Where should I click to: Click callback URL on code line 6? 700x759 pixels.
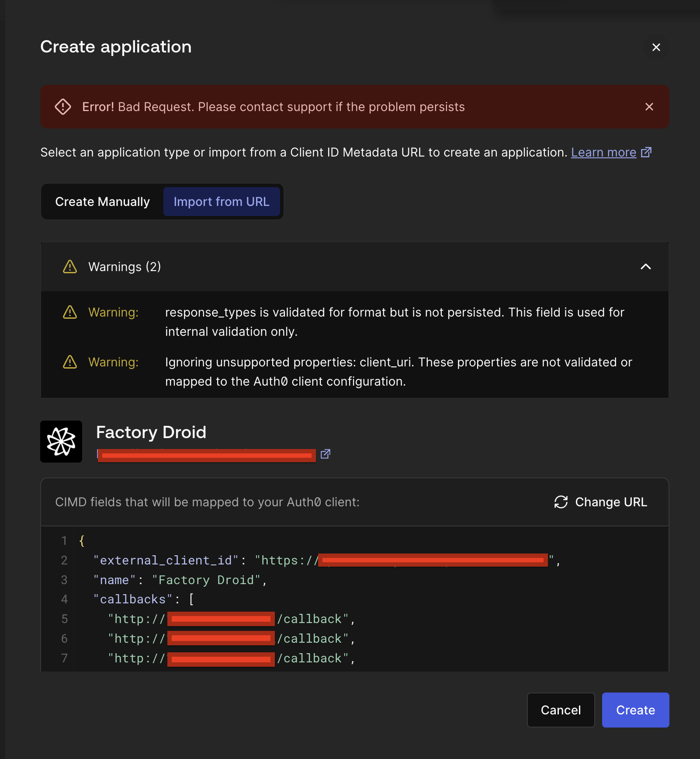[228, 639]
